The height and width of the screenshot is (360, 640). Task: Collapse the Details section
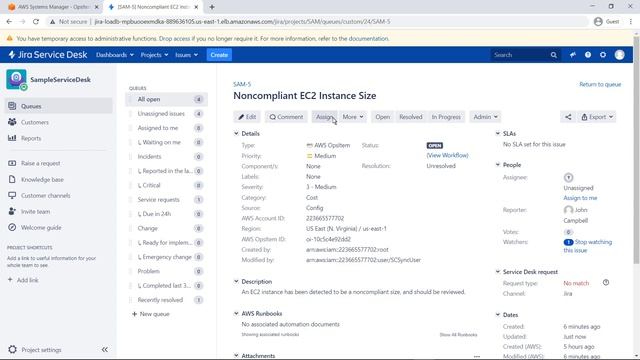(x=236, y=133)
